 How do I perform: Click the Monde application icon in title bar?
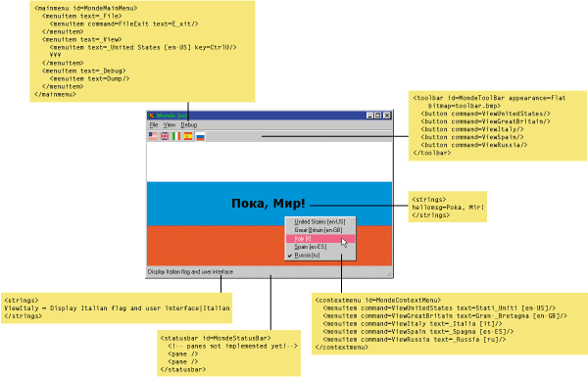(152, 116)
